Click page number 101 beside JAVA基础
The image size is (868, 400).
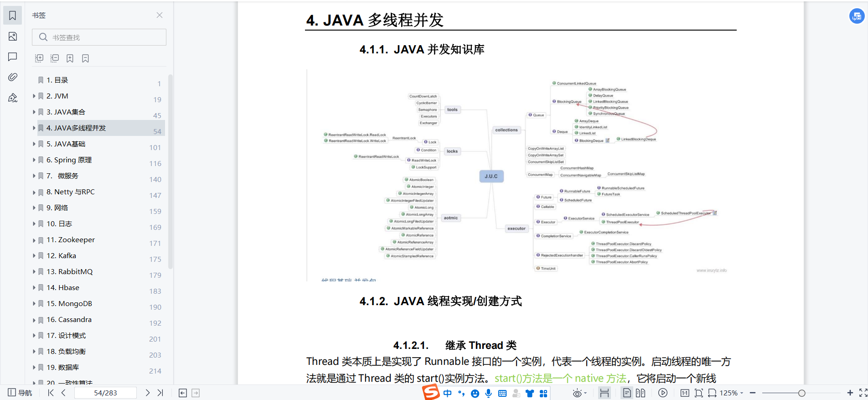[155, 147]
